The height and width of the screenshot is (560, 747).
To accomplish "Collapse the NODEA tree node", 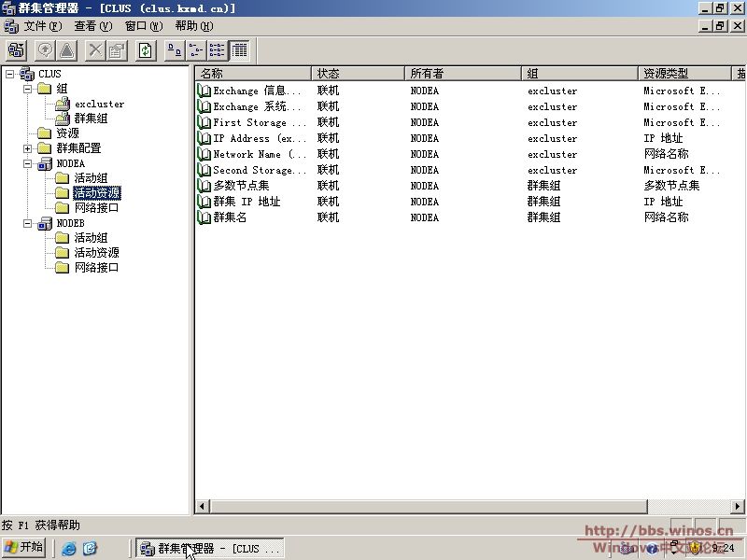I will click(28, 163).
